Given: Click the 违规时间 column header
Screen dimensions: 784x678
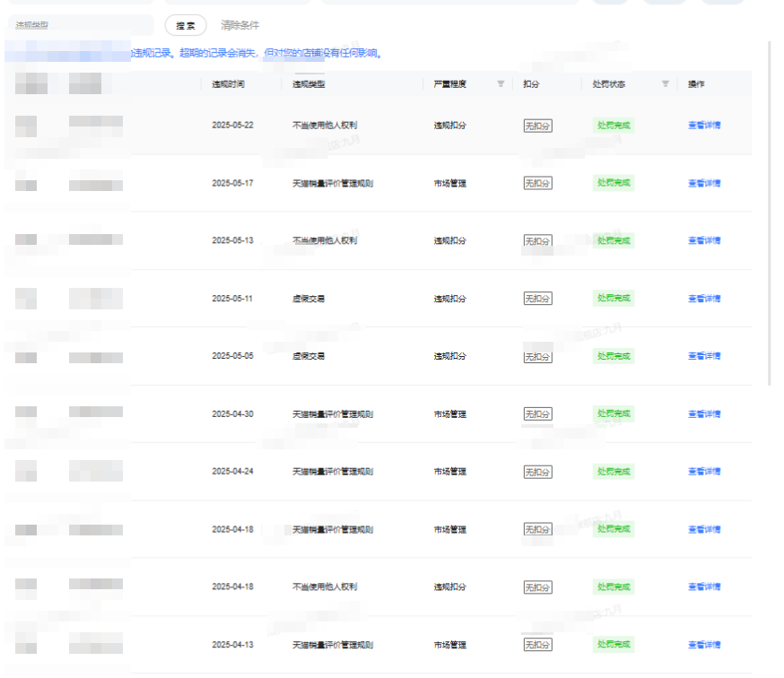Looking at the screenshot, I should [228, 84].
